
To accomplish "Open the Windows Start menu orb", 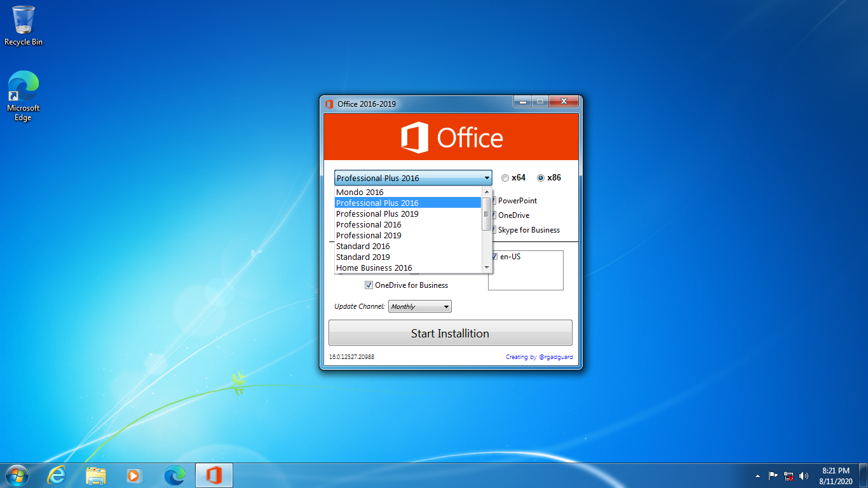I will point(16,475).
